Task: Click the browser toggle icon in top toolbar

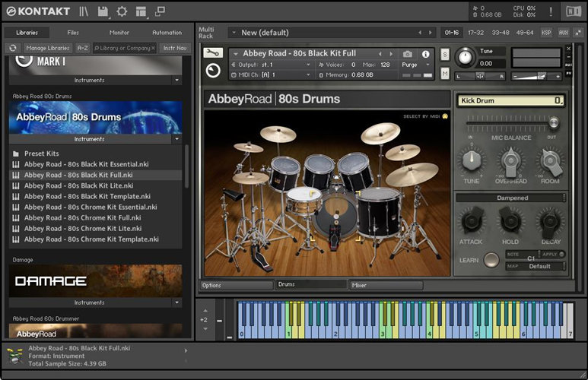Action: (84, 11)
